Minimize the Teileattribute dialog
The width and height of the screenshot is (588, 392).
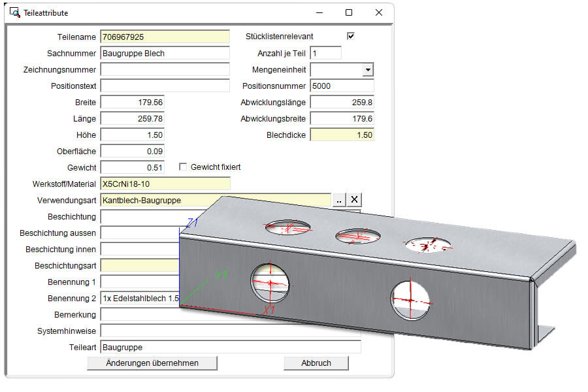tap(319, 12)
